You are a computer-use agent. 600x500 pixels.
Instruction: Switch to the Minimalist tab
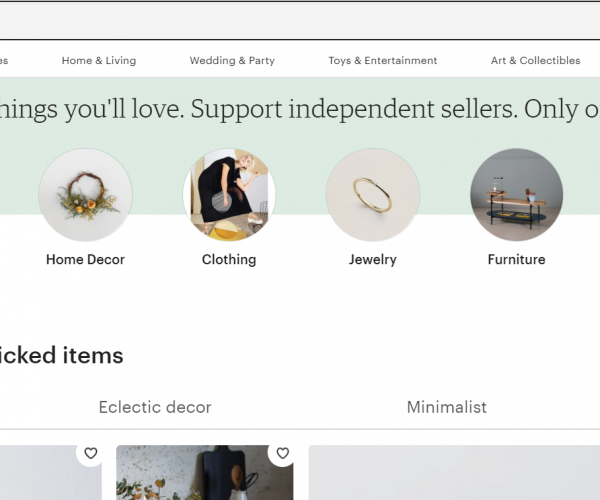coord(447,407)
